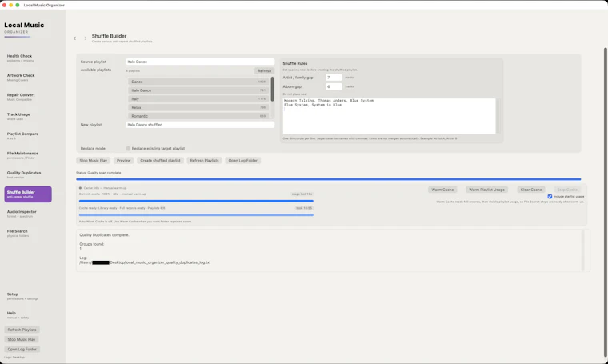Image resolution: width=608 pixels, height=364 pixels.
Task: Click Create shuffled playlist
Action: (x=160, y=161)
